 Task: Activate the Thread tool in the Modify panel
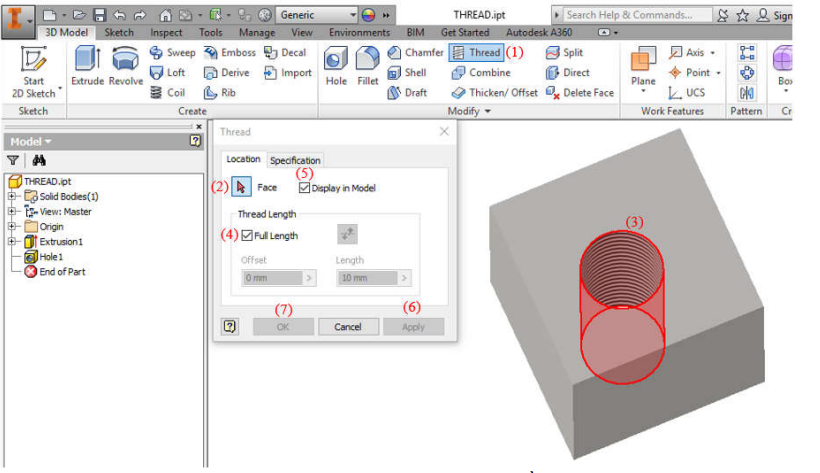tap(476, 52)
